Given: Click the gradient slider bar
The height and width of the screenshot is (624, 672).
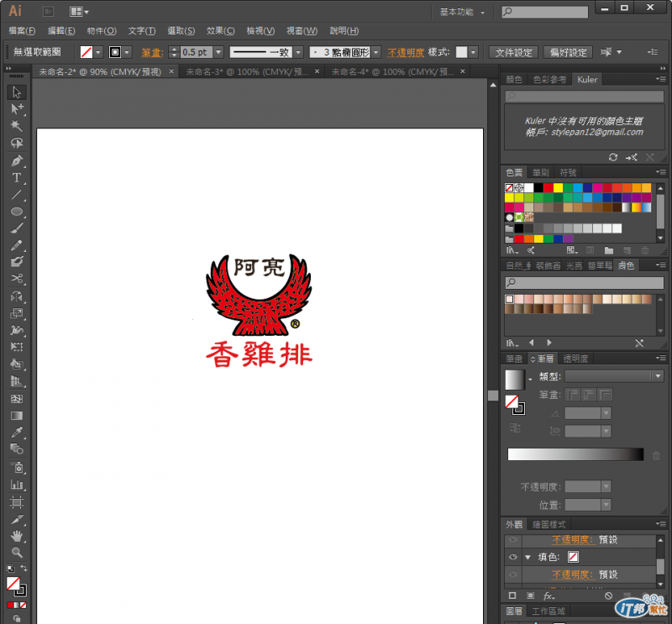Looking at the screenshot, I should point(575,454).
